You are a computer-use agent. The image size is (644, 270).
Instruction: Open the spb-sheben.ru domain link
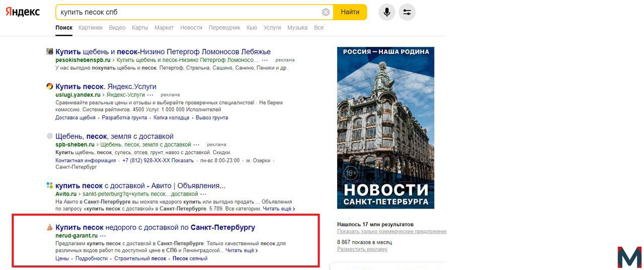(x=75, y=145)
